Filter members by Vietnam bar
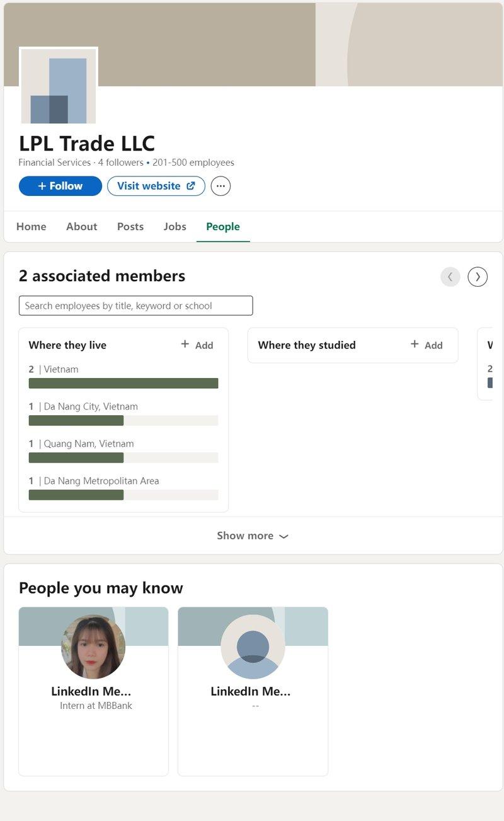This screenshot has width=504, height=821. 123,383
